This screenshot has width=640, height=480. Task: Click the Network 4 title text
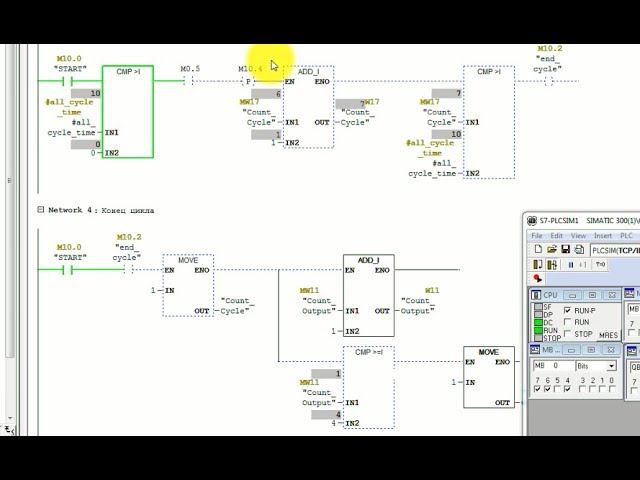click(x=101, y=210)
